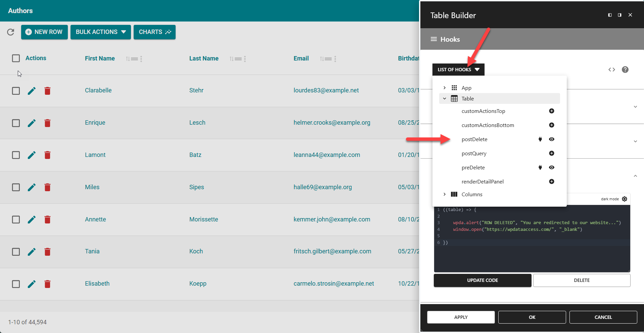Click the refresh icon above the Authors table

(10, 32)
